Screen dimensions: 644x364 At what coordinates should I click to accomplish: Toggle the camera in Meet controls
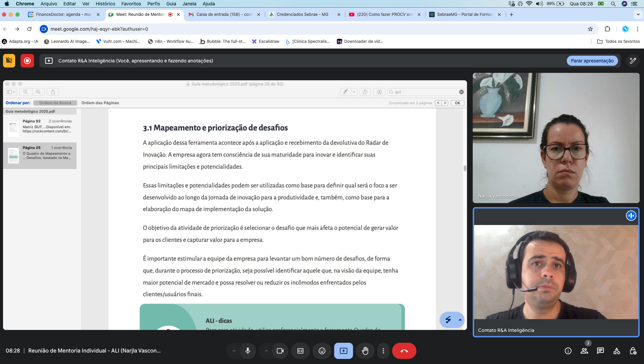(x=280, y=351)
